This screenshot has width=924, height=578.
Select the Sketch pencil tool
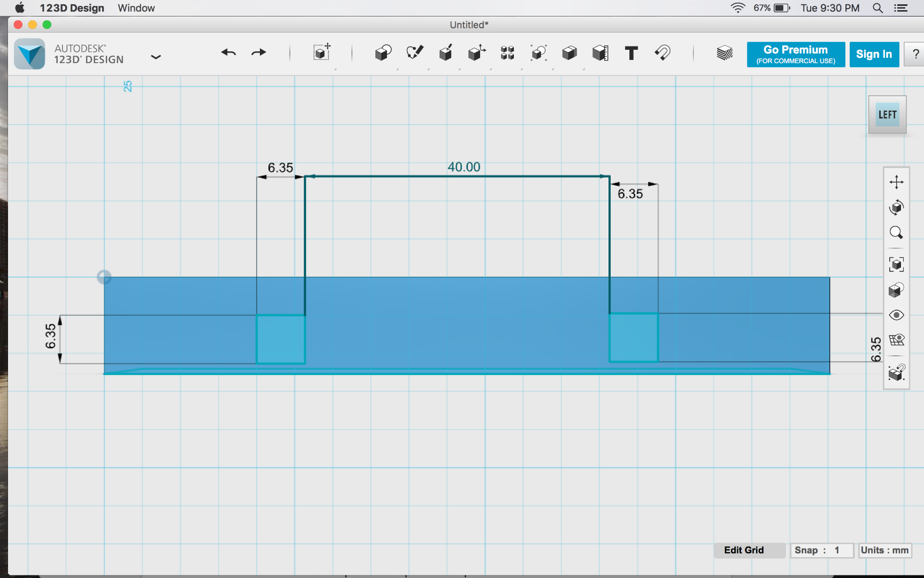point(414,52)
